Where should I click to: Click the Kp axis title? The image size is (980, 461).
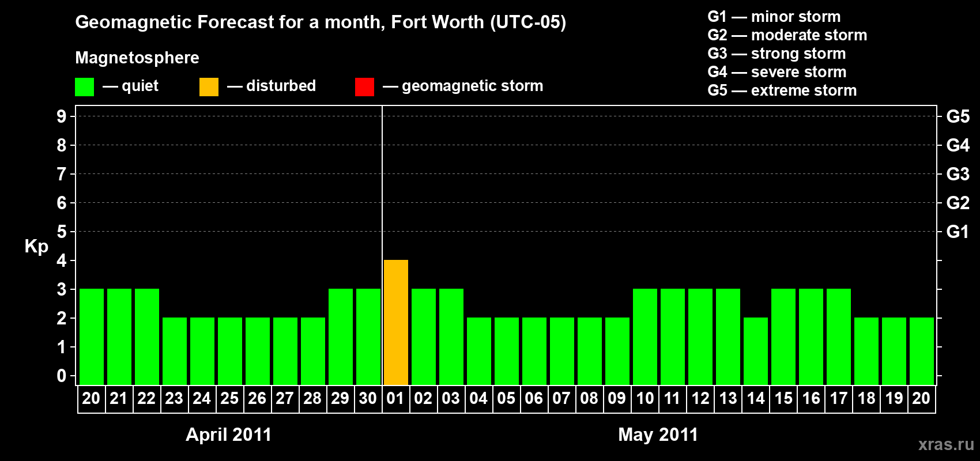coord(36,247)
